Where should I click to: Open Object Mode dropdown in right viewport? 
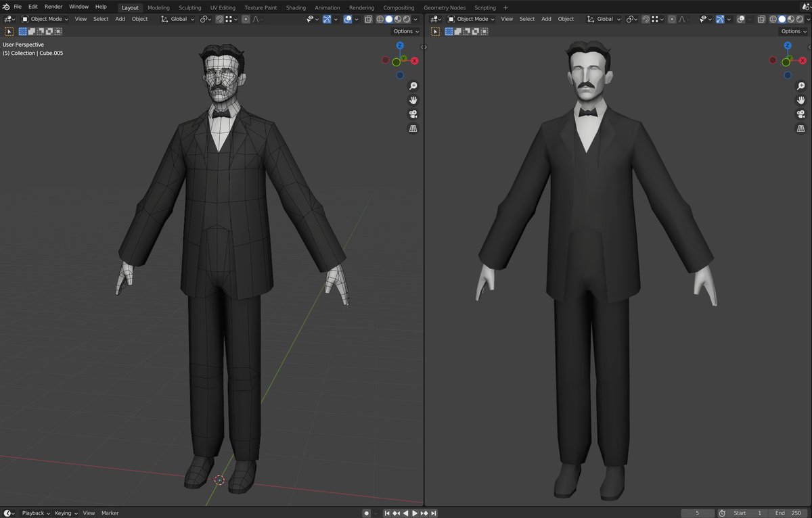[x=471, y=19]
